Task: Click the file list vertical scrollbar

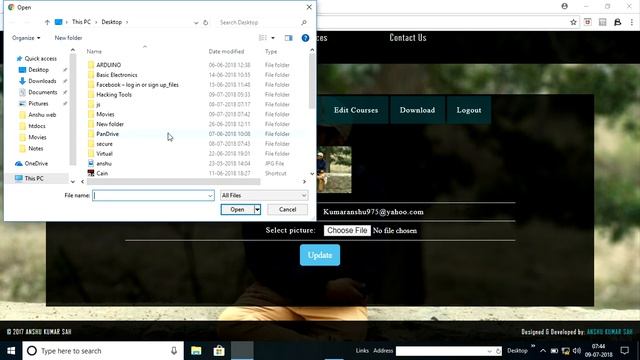Action: click(312, 81)
